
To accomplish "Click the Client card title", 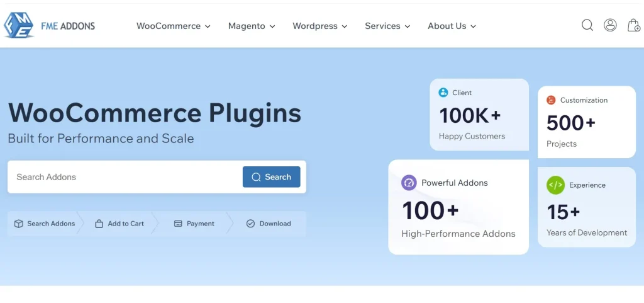I will coord(462,93).
